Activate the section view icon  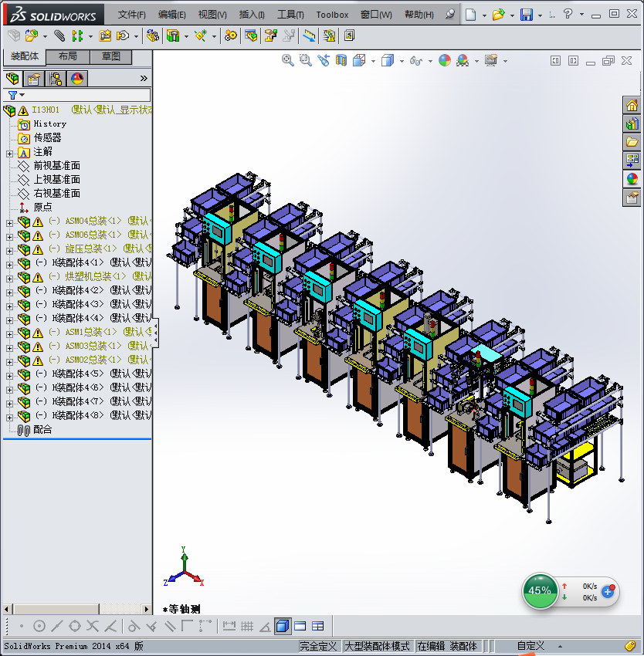click(341, 61)
